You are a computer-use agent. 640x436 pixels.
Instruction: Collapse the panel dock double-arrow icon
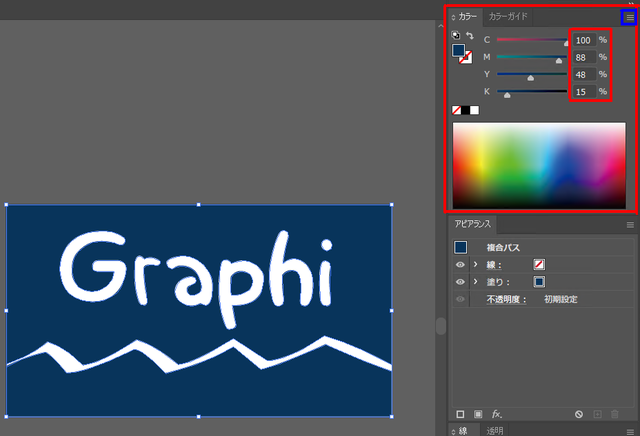click(631, 3)
